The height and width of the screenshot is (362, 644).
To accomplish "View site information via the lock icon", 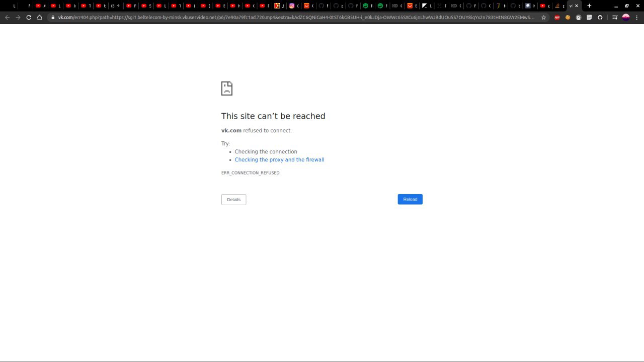I will click(x=52, y=17).
